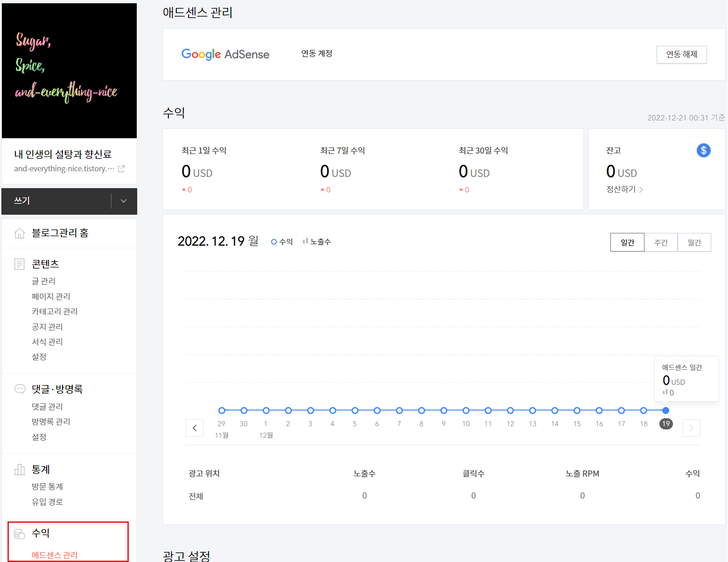The image size is (728, 562).
Task: Click the 2022. 12. 19 date heading
Action: (x=218, y=241)
